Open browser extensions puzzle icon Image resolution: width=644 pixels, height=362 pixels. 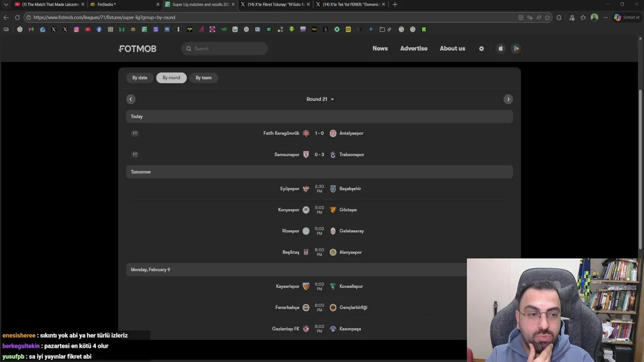559,17
